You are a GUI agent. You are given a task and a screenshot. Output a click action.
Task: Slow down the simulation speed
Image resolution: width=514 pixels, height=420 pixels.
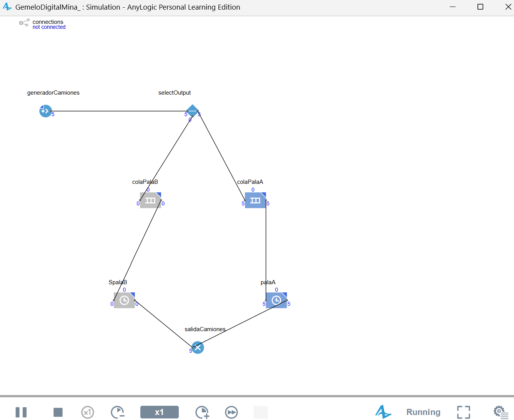118,412
